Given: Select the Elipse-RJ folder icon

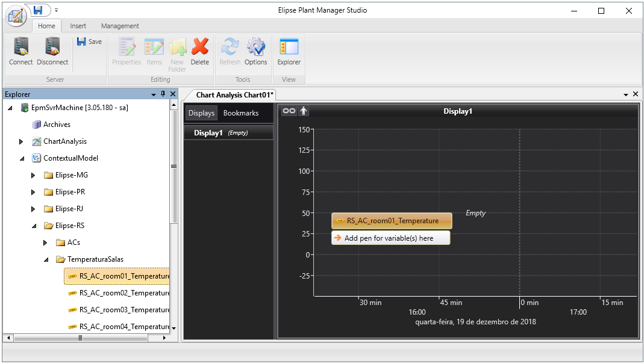Looking at the screenshot, I should (48, 209).
